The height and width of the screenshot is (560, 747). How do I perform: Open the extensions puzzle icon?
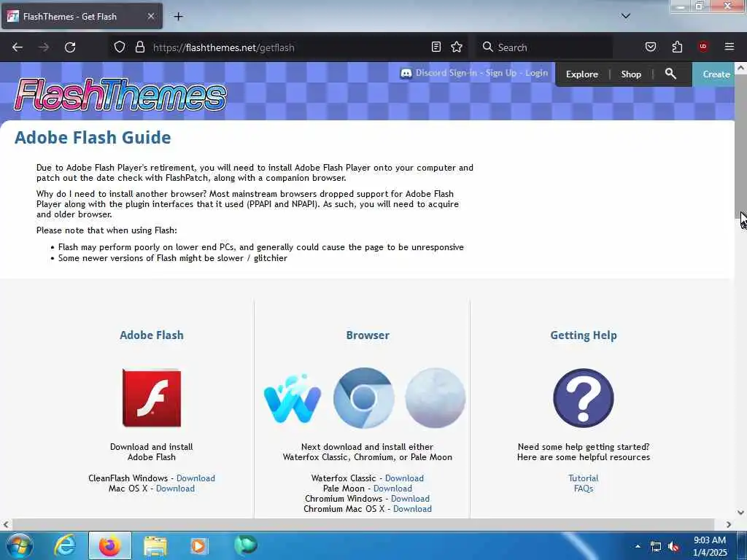(x=677, y=47)
